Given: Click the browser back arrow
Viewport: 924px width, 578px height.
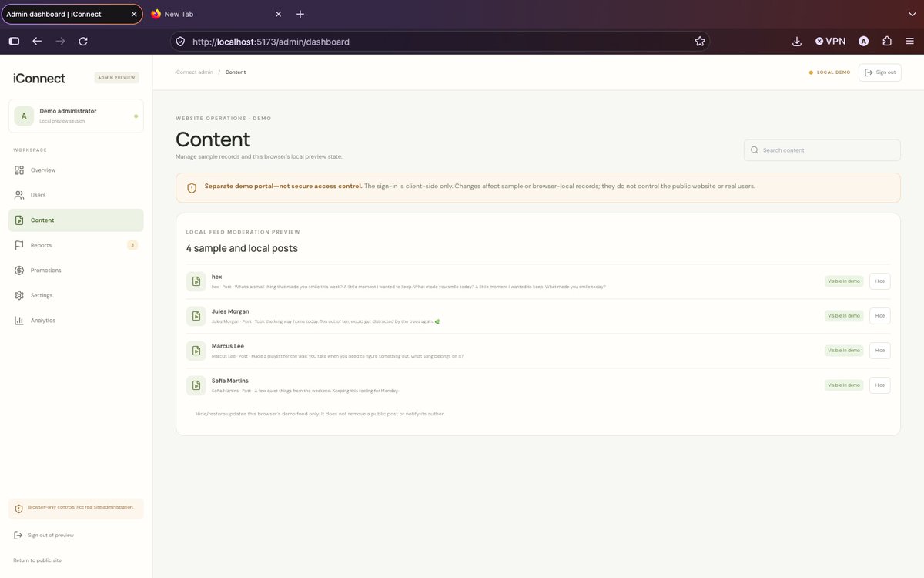Looking at the screenshot, I should point(37,42).
